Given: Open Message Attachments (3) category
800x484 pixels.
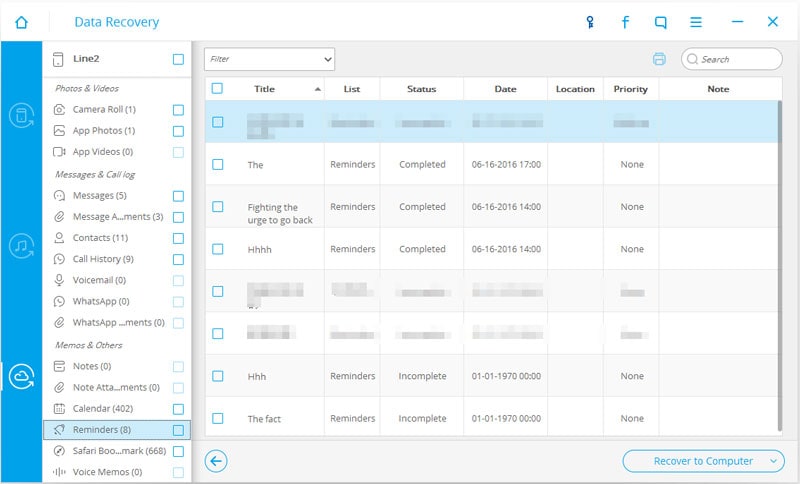Looking at the screenshot, I should 118,217.
